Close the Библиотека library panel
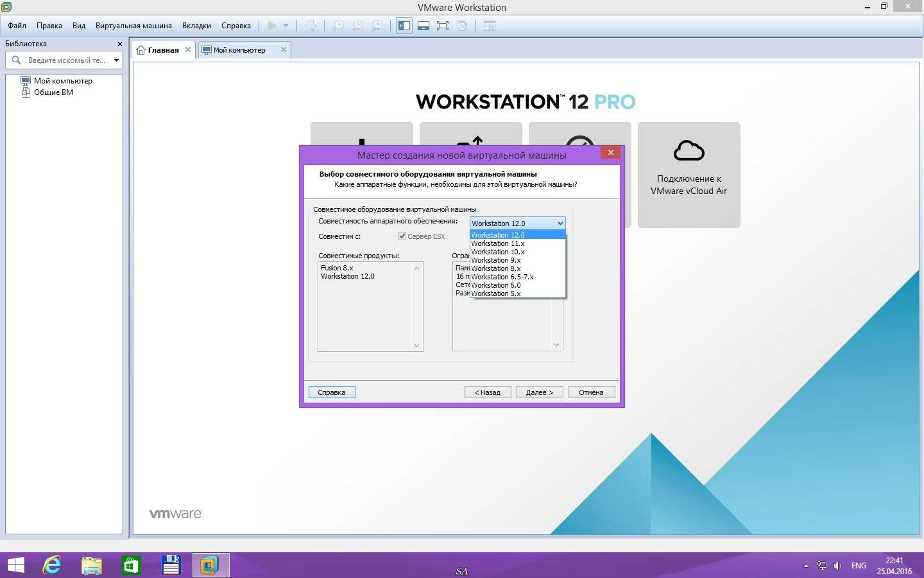 pyautogui.click(x=119, y=44)
